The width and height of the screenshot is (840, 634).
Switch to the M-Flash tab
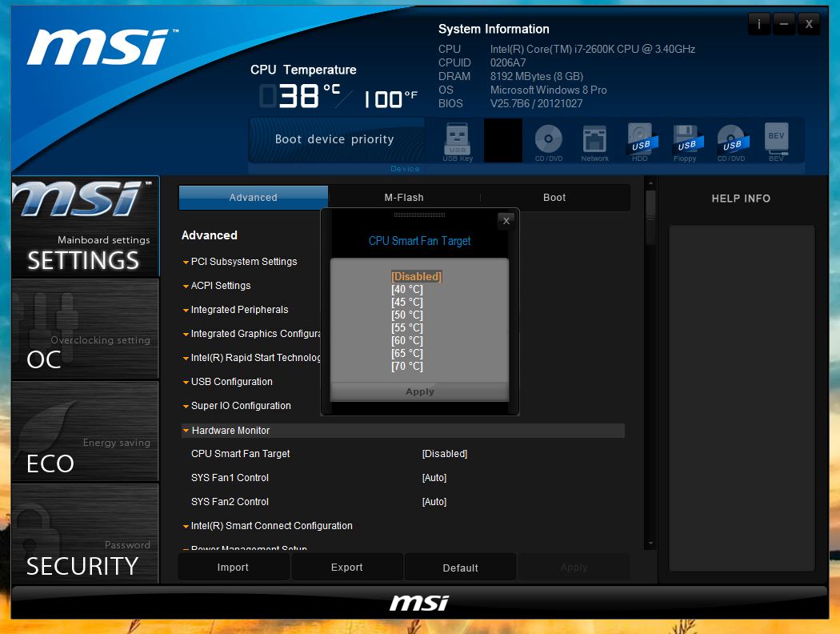[404, 198]
